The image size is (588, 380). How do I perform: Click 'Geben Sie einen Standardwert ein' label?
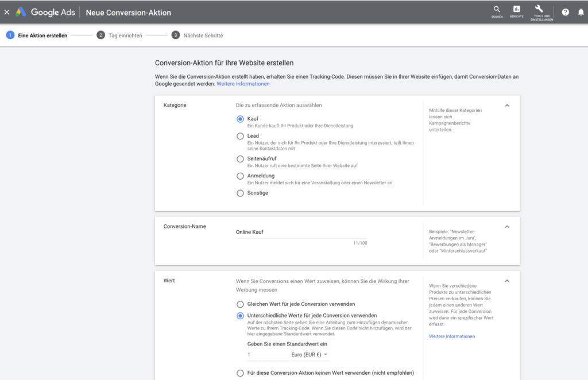(x=287, y=344)
